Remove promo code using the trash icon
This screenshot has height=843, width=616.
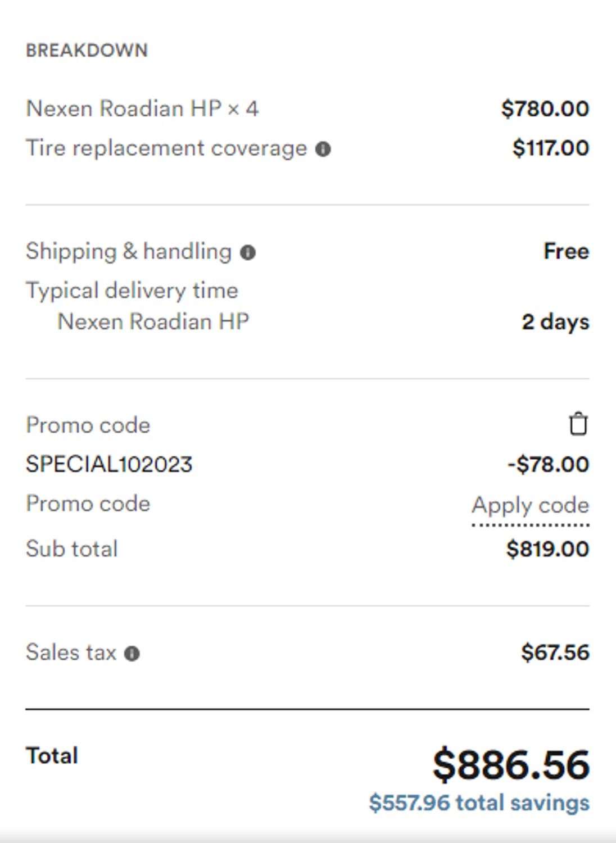[578, 424]
